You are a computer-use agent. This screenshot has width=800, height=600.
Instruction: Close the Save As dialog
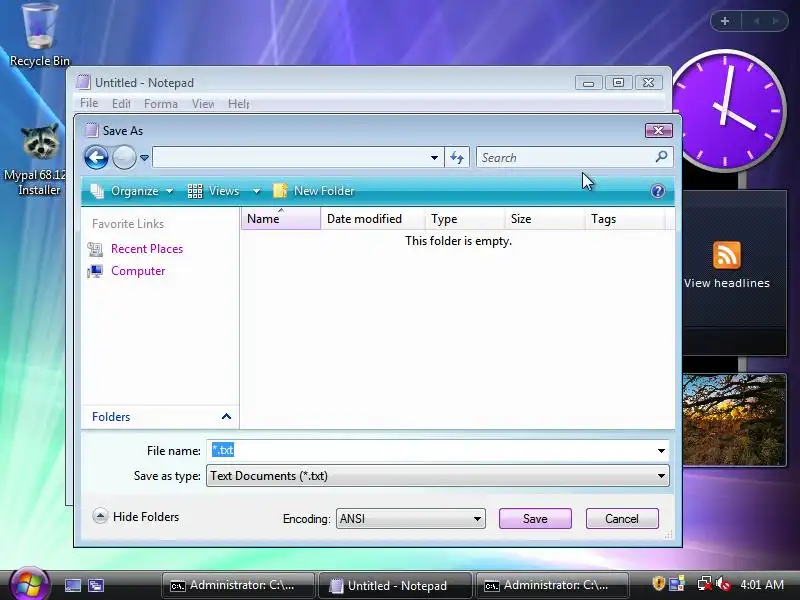click(x=659, y=131)
